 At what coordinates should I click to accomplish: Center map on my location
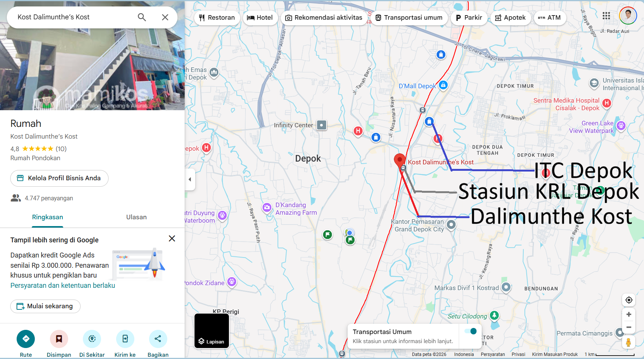point(628,300)
